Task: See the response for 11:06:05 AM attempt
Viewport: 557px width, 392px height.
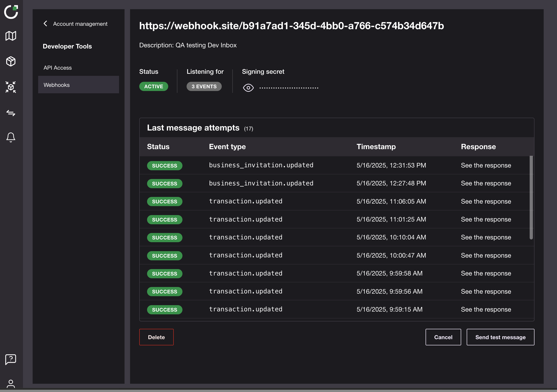Action: click(486, 201)
